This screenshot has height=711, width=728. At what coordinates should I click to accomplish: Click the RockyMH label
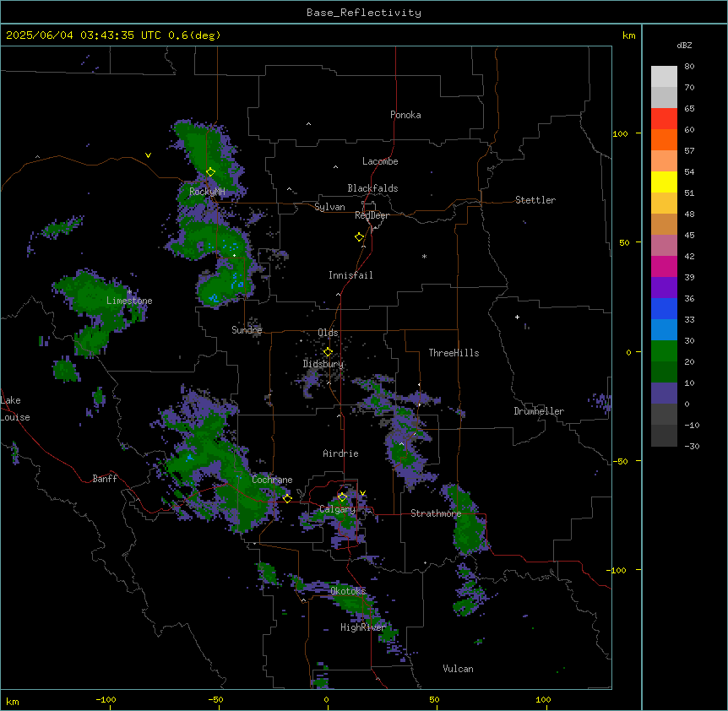207,192
